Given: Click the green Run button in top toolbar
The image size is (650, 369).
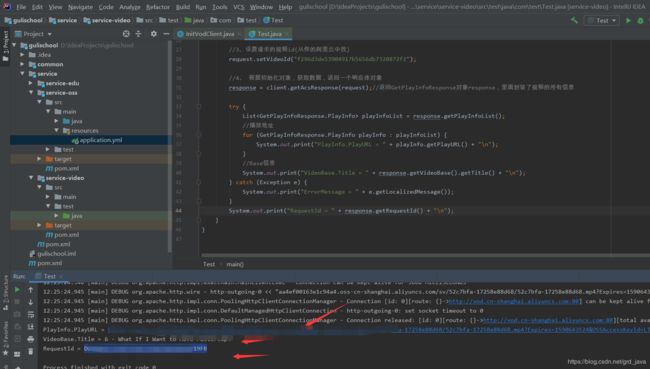Looking at the screenshot, I should (x=628, y=20).
